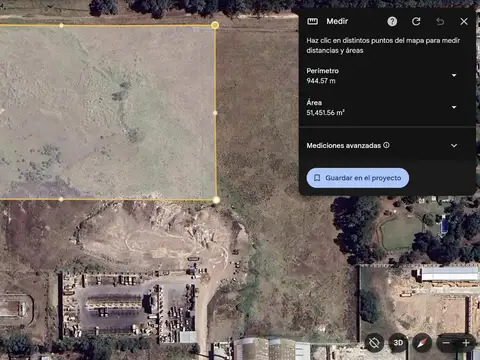Click Guardar en el proyecto button

point(358,178)
